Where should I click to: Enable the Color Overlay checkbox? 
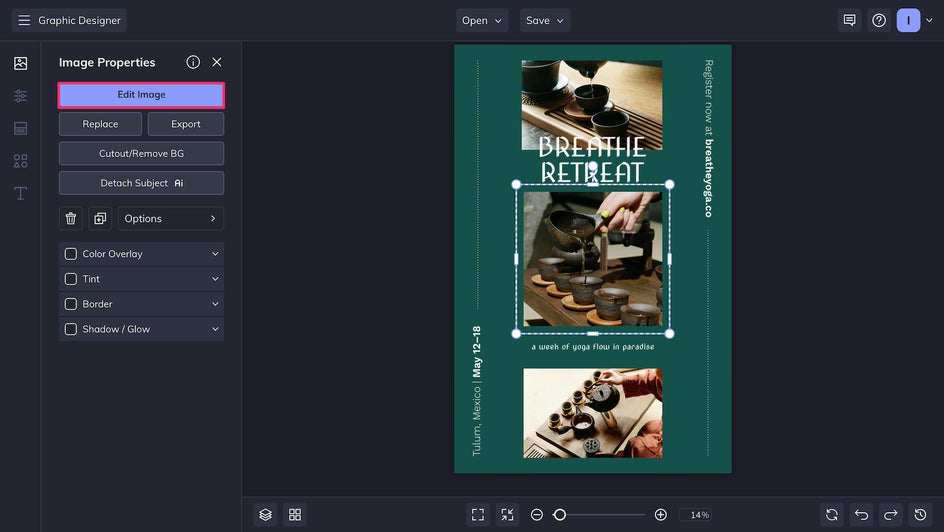point(71,254)
